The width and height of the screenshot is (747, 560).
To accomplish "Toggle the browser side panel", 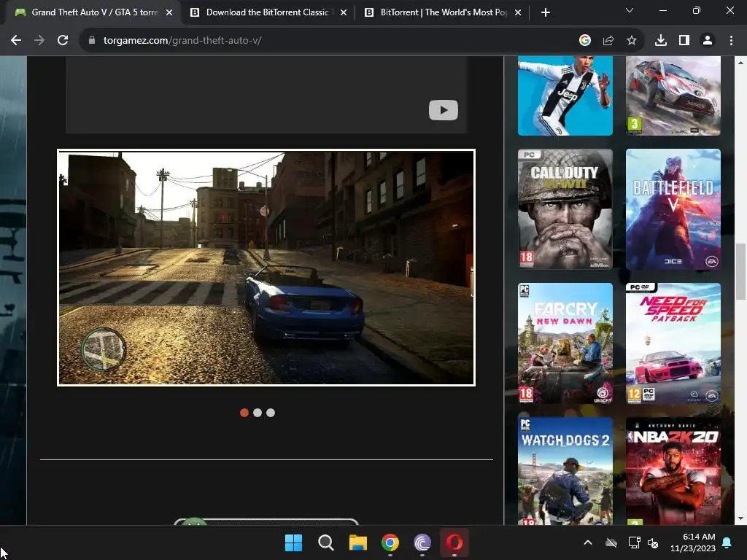I will pos(684,41).
